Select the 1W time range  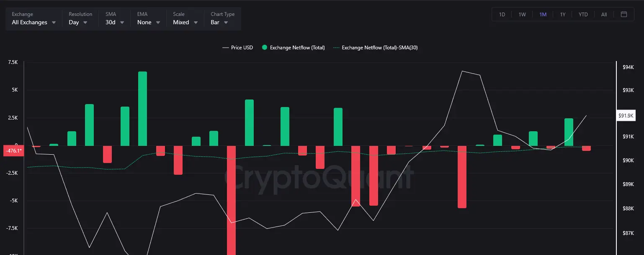[522, 14]
